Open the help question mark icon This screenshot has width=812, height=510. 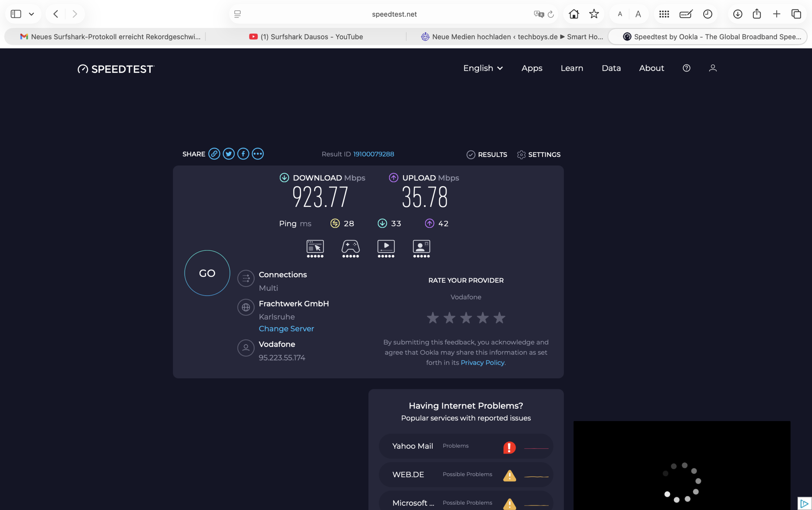click(686, 68)
